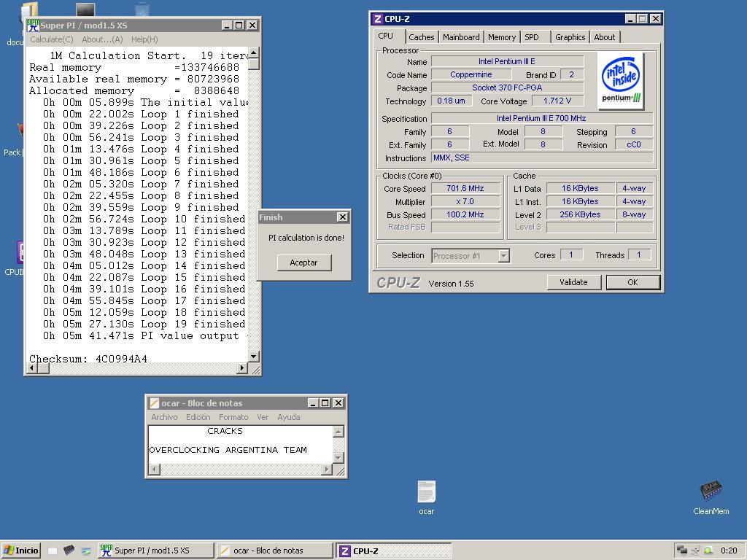The height and width of the screenshot is (560, 747).
Task: Open Help(H) menu in Super PI
Action: coord(144,39)
